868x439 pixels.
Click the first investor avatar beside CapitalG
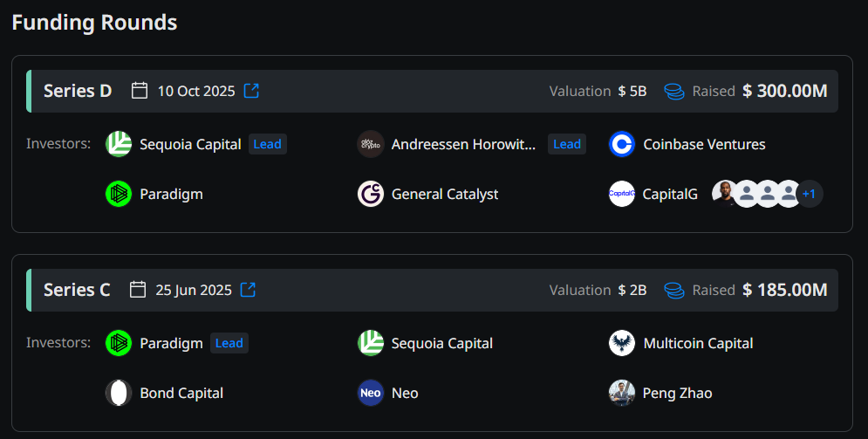click(x=725, y=194)
